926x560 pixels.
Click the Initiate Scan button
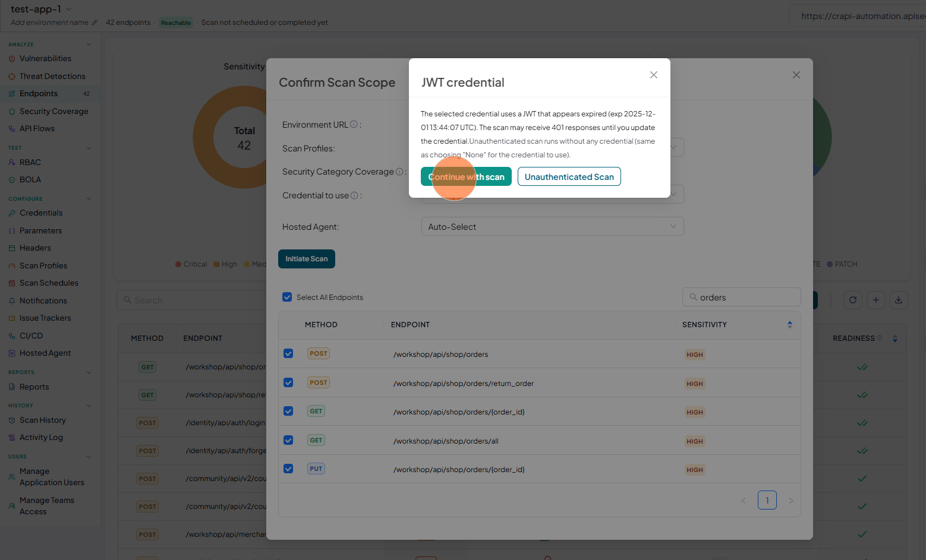307,259
